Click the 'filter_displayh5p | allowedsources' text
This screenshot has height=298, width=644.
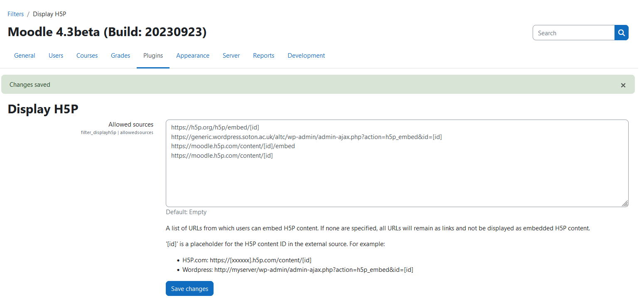[117, 133]
